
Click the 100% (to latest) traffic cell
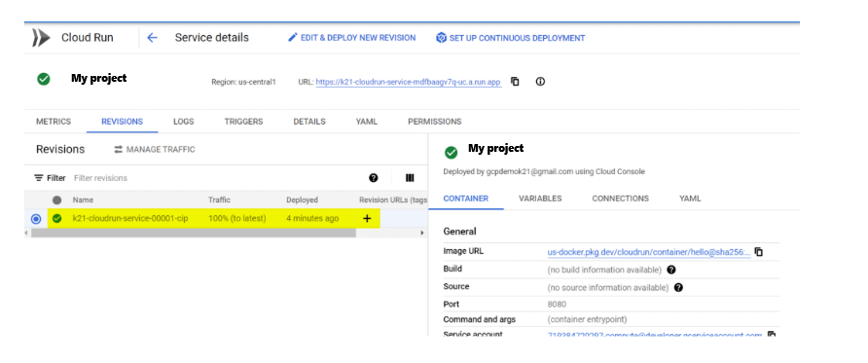(x=236, y=219)
